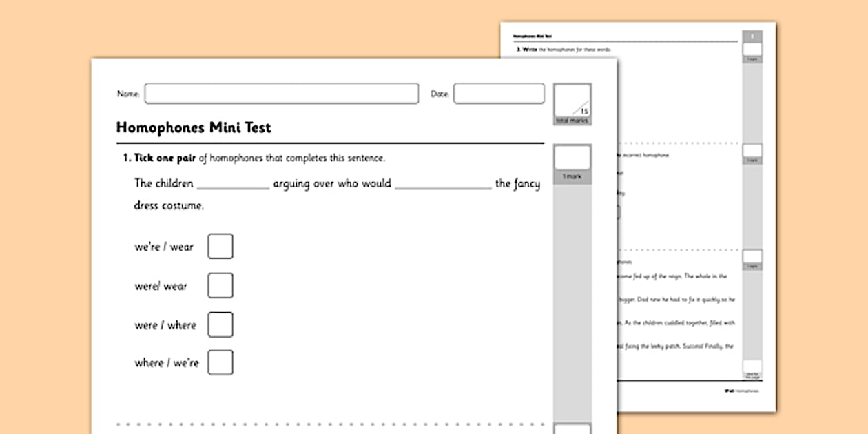
Task: Click the 1 mark badge next to question 3
Action: [x=752, y=48]
